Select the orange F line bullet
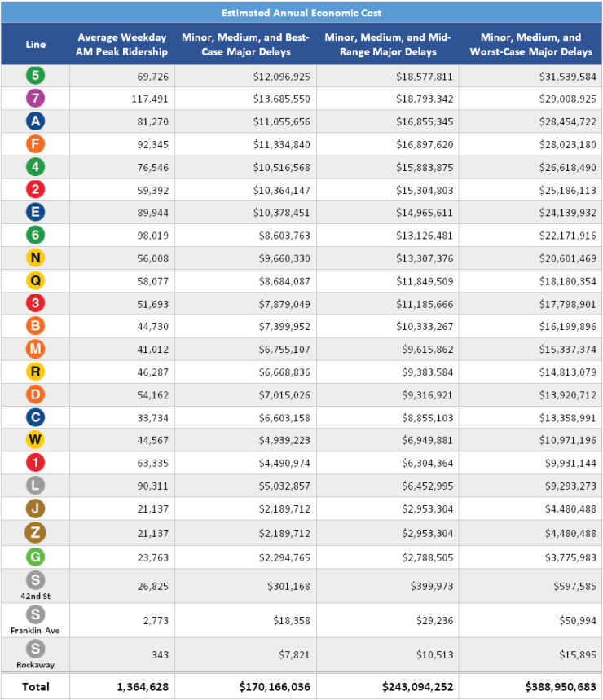The width and height of the screenshot is (603, 700). click(36, 144)
